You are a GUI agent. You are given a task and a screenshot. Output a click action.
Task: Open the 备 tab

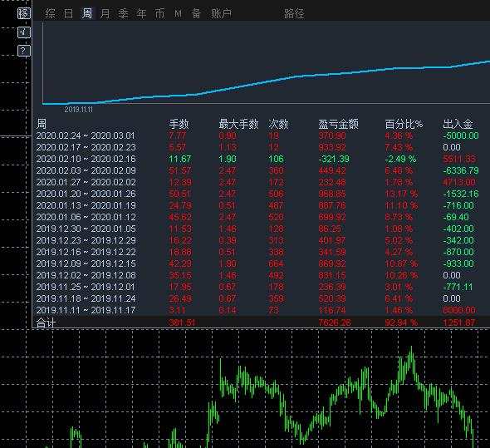click(196, 13)
